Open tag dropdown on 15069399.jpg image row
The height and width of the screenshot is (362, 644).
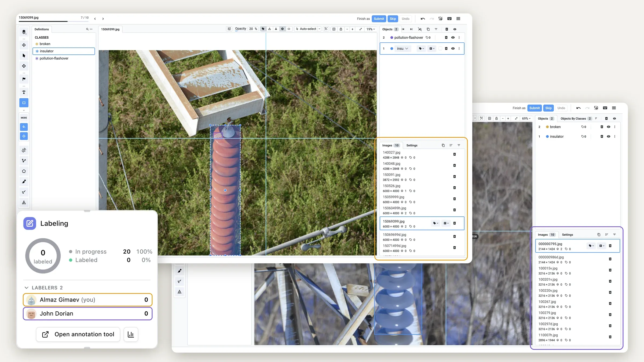[x=436, y=223]
